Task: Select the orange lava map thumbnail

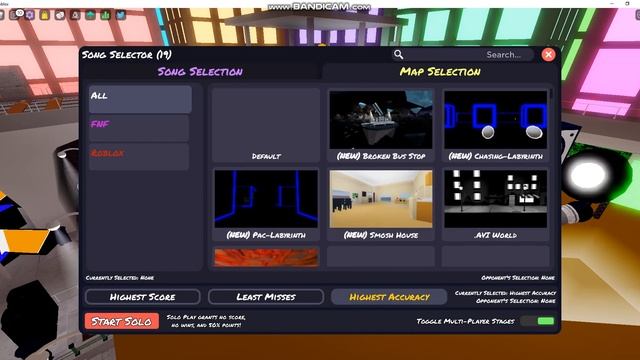Action: pyautogui.click(x=266, y=257)
